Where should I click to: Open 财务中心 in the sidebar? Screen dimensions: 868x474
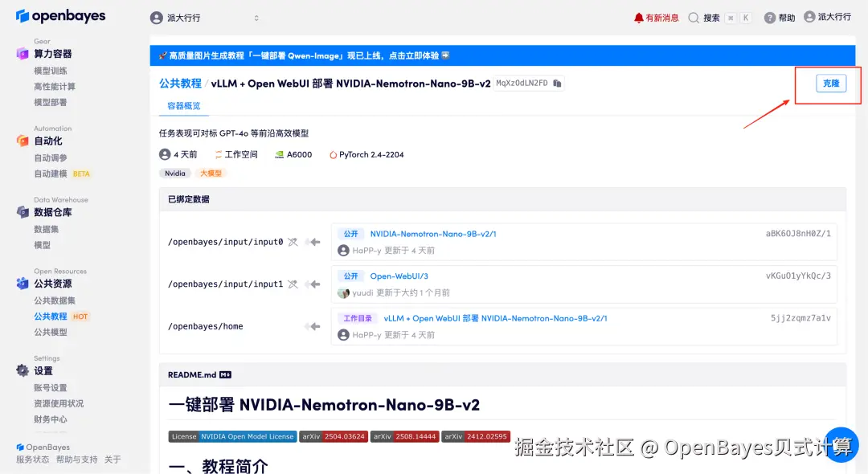click(51, 419)
